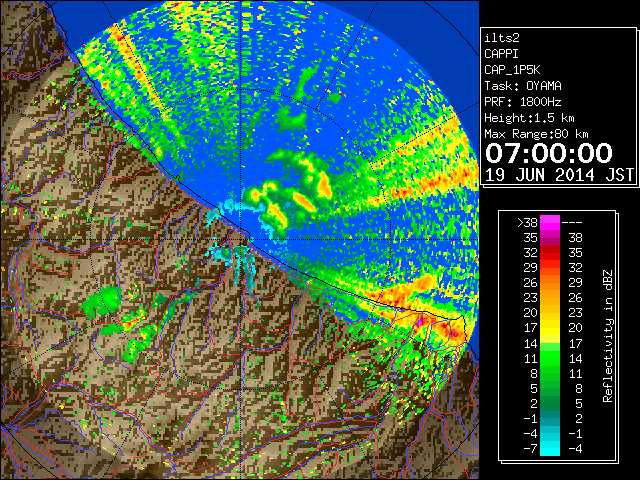Pick the magenta >38 dBZ color band
The image size is (640, 480).
(550, 222)
